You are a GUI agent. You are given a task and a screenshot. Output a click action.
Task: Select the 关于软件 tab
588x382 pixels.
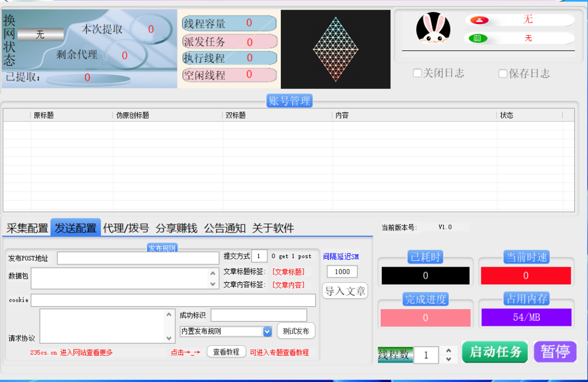click(273, 228)
